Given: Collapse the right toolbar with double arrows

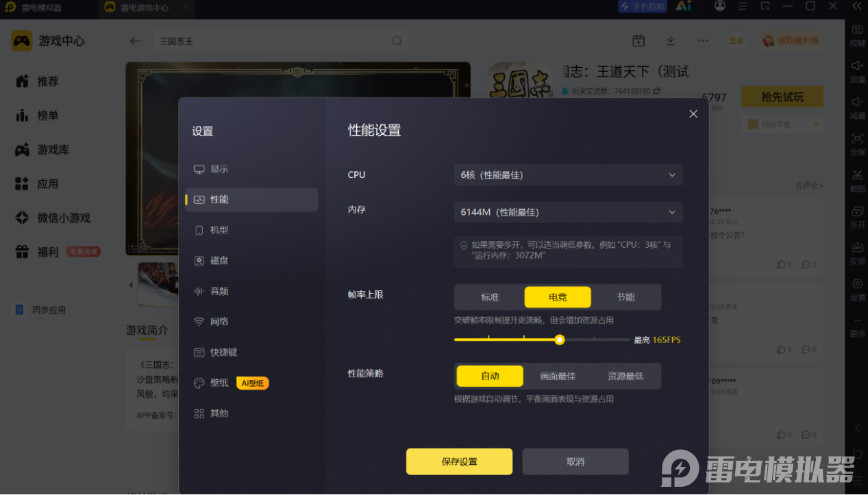Looking at the screenshot, I should point(857,6).
